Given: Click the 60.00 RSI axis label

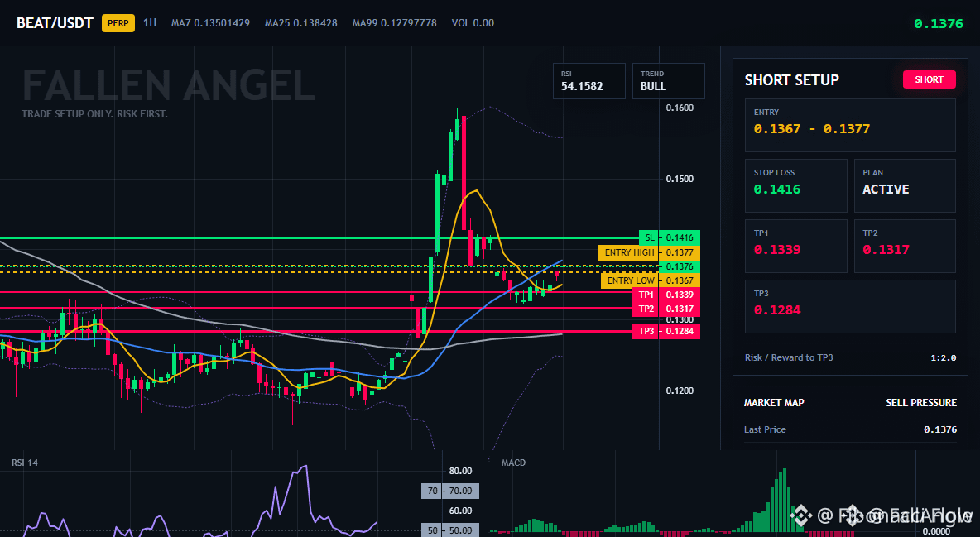Looking at the screenshot, I should (x=461, y=511).
